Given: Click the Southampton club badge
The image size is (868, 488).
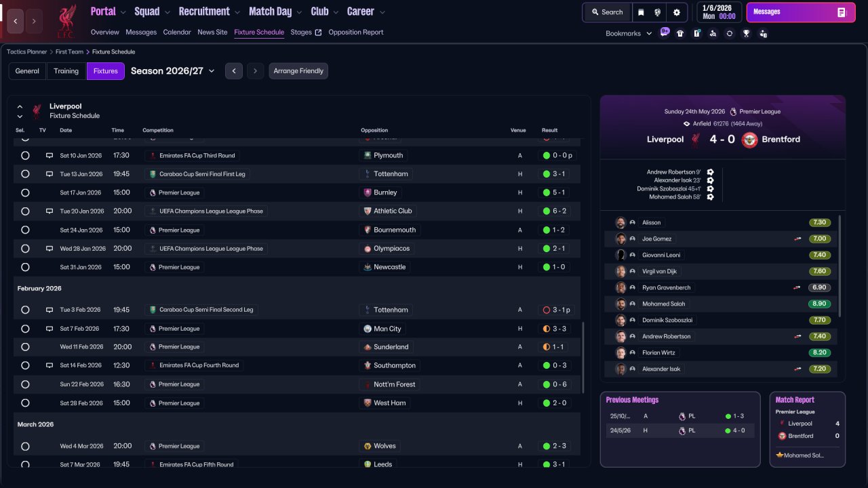Looking at the screenshot, I should tap(368, 365).
